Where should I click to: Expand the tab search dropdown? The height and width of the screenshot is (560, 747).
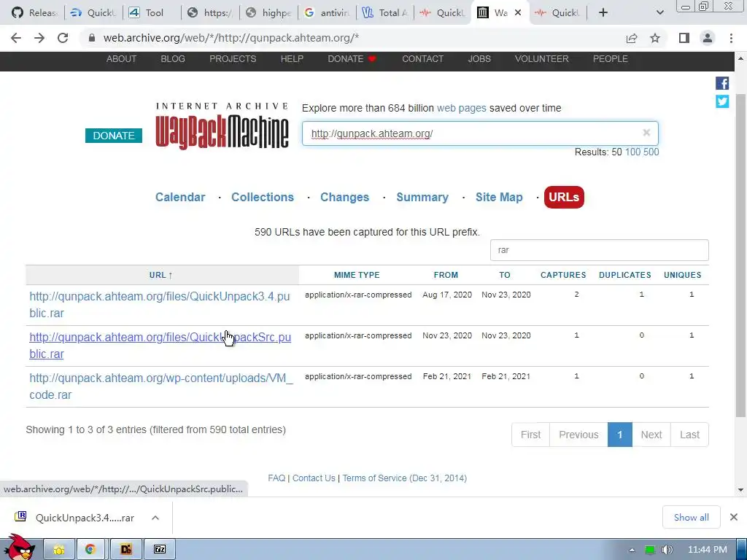tap(659, 13)
